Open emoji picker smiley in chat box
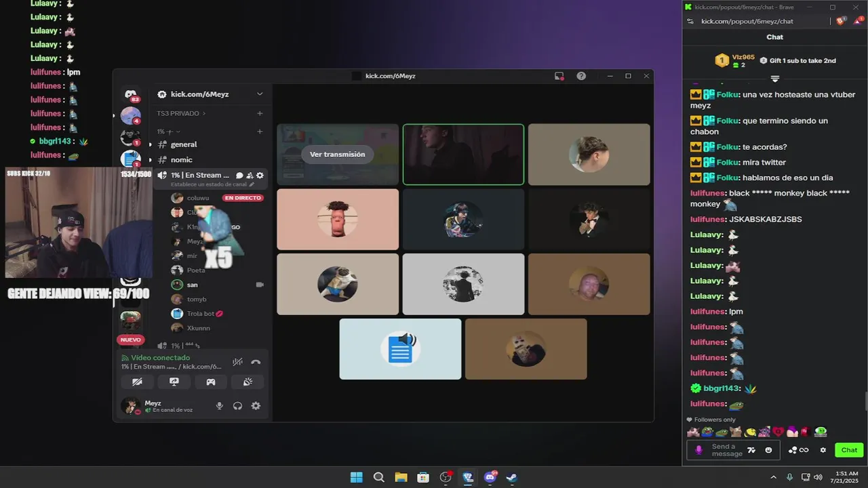 pyautogui.click(x=768, y=450)
